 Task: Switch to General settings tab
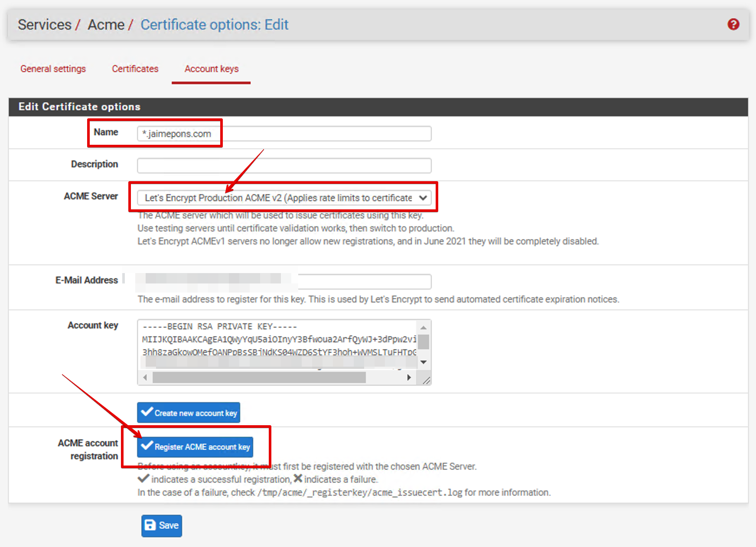click(53, 69)
